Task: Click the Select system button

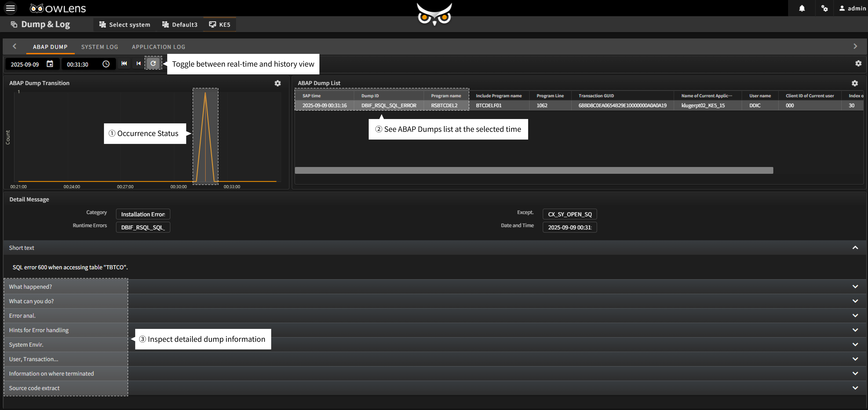Action: (x=125, y=25)
